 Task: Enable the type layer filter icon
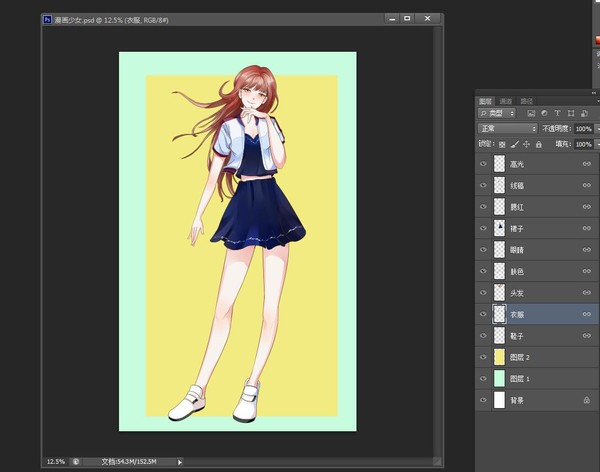pyautogui.click(x=557, y=113)
